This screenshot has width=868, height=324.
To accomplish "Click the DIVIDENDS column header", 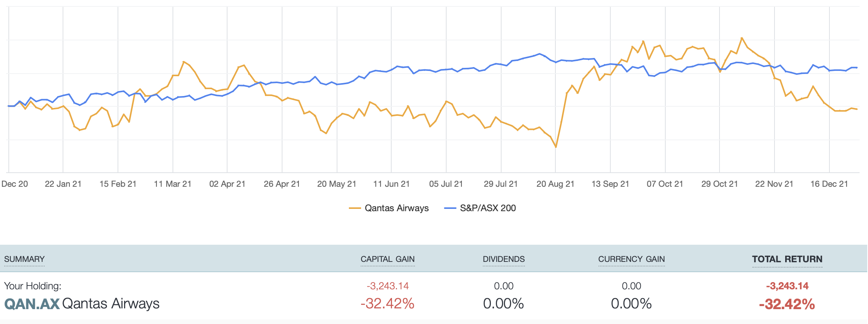I will (x=503, y=259).
